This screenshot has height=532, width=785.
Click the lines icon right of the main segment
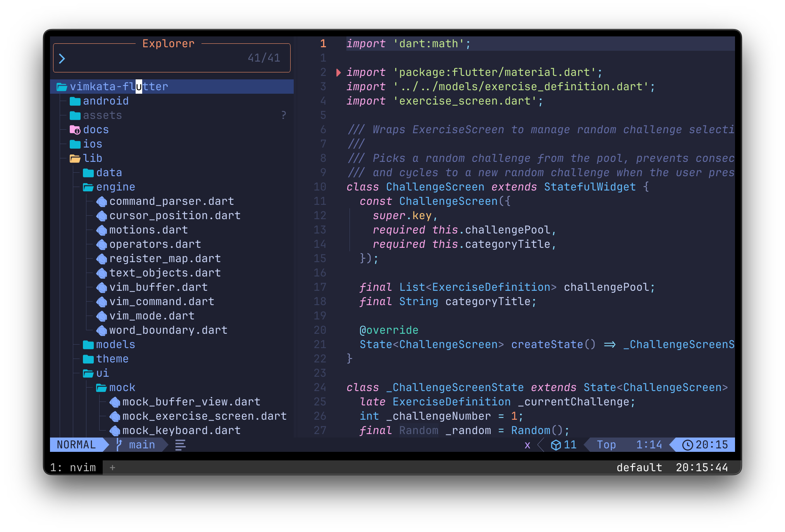tap(180, 444)
